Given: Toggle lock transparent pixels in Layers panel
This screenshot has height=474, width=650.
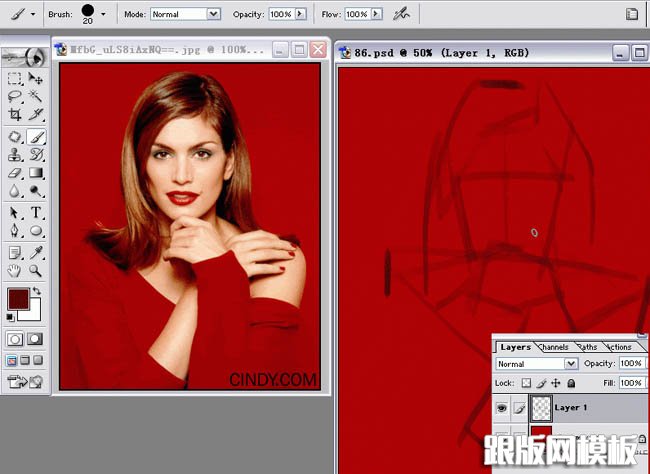Looking at the screenshot, I should (526, 383).
